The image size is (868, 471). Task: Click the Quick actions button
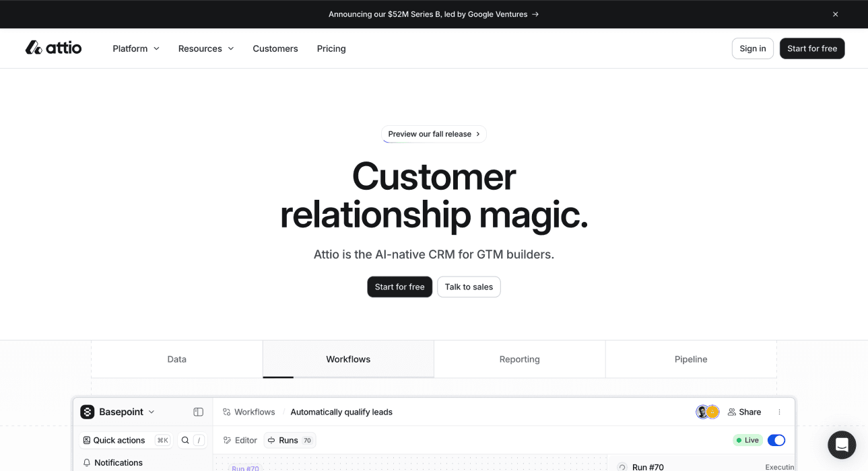(119, 440)
